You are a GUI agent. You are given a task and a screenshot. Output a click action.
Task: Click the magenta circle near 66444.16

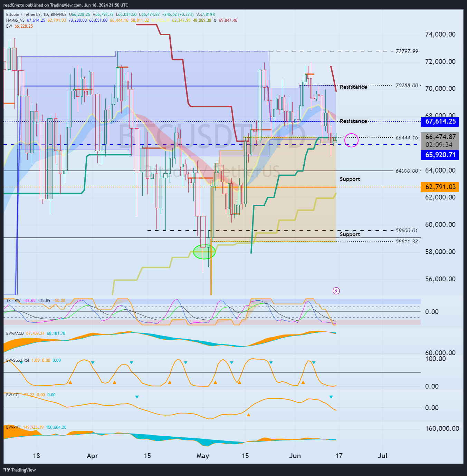point(351,140)
